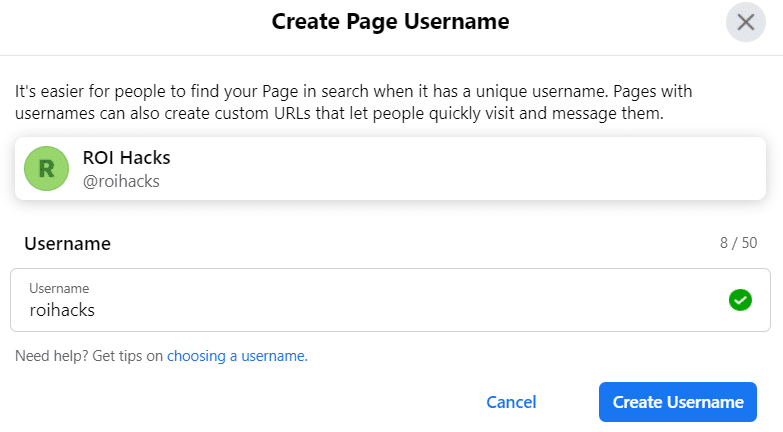Focus the Username input field
The width and height of the screenshot is (783, 432).
coord(391,300)
